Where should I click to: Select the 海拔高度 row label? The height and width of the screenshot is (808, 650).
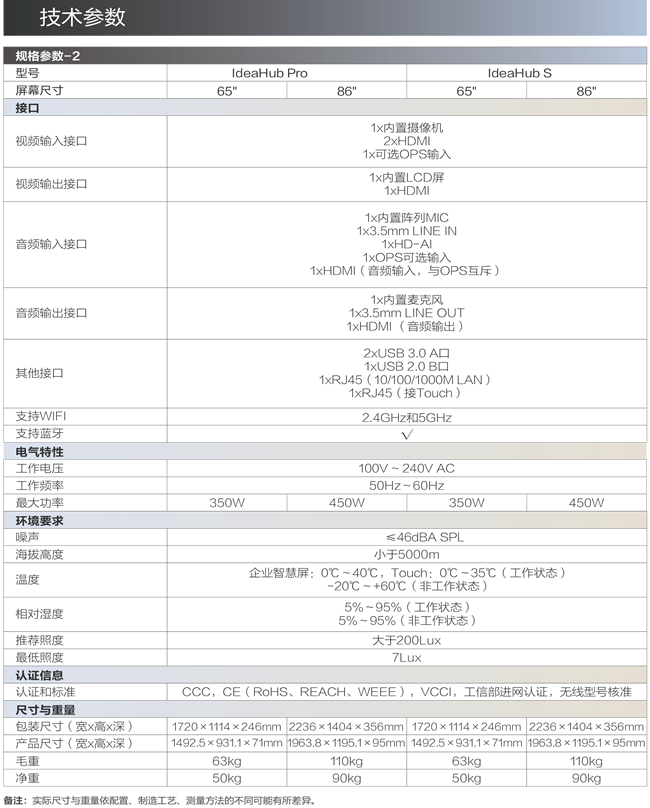pyautogui.click(x=39, y=554)
